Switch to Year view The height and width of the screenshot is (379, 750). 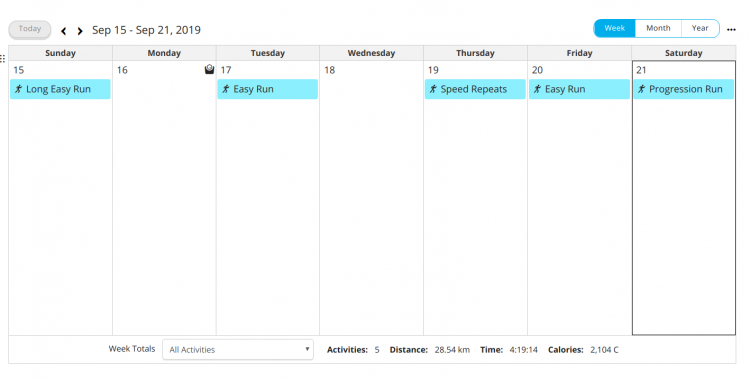click(x=700, y=28)
